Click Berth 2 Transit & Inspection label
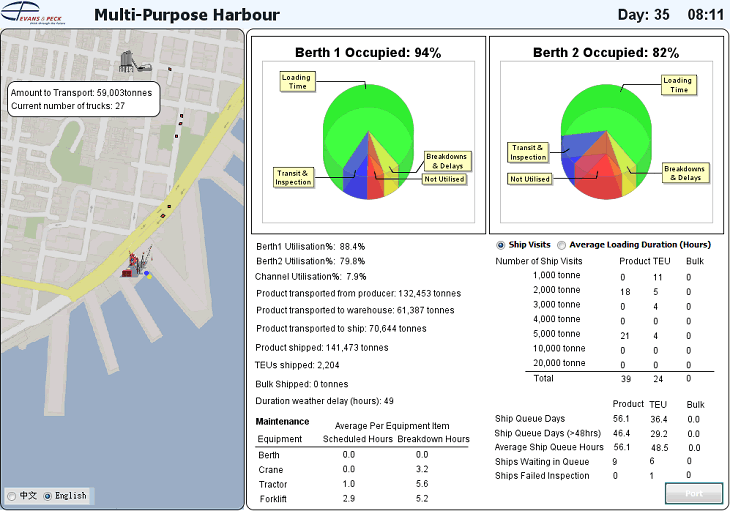 click(x=528, y=152)
